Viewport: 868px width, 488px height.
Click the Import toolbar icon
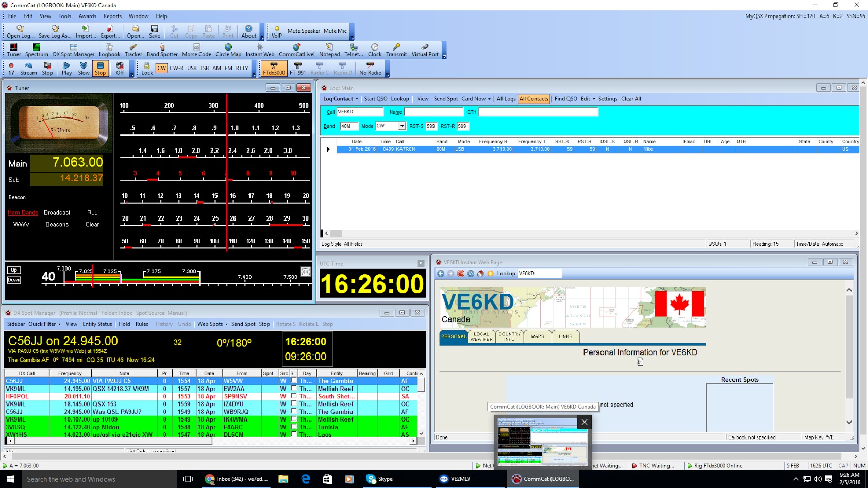pos(86,31)
